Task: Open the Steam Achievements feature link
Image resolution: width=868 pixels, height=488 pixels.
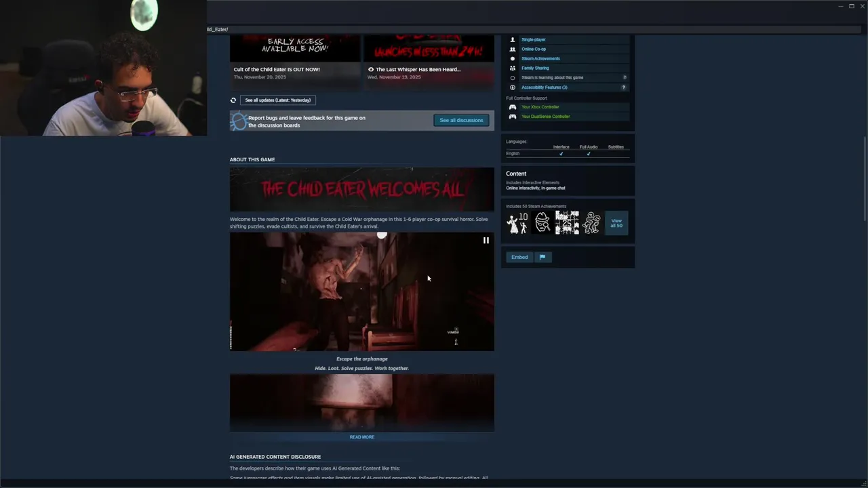Action: coord(540,58)
